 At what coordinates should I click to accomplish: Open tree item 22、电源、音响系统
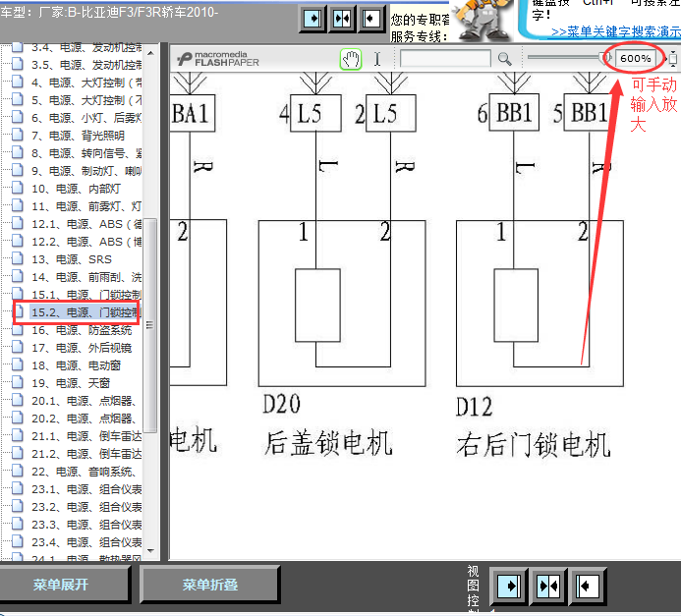84,472
